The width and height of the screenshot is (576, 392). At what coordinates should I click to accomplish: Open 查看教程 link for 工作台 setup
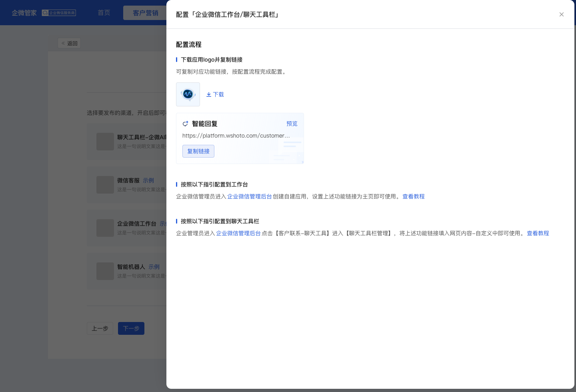[x=414, y=196]
